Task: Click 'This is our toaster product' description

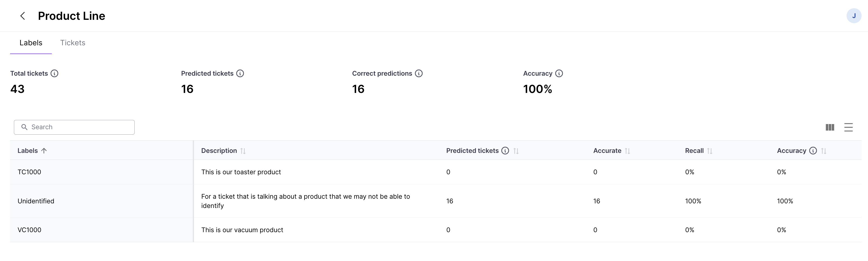Action: (241, 172)
